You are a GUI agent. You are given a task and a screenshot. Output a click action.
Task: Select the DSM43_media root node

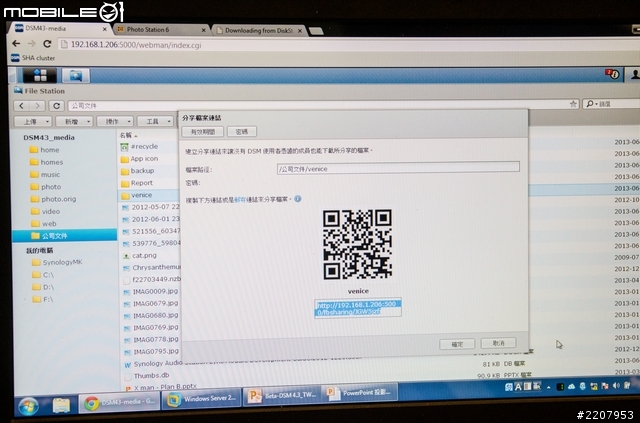click(49, 138)
